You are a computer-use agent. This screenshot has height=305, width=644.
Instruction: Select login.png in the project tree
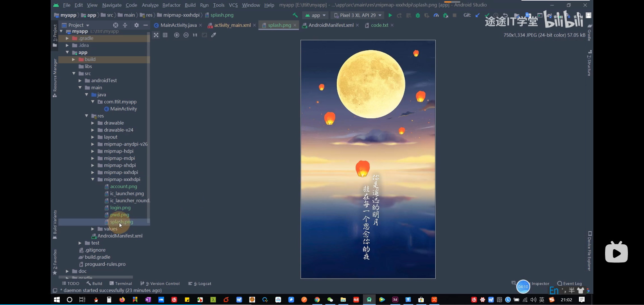point(120,208)
